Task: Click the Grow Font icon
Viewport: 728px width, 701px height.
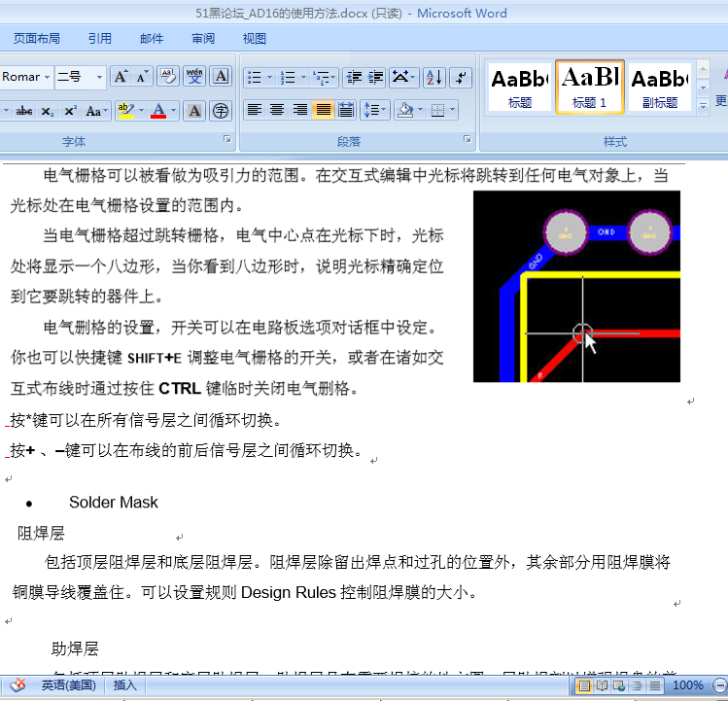Action: pyautogui.click(x=121, y=77)
